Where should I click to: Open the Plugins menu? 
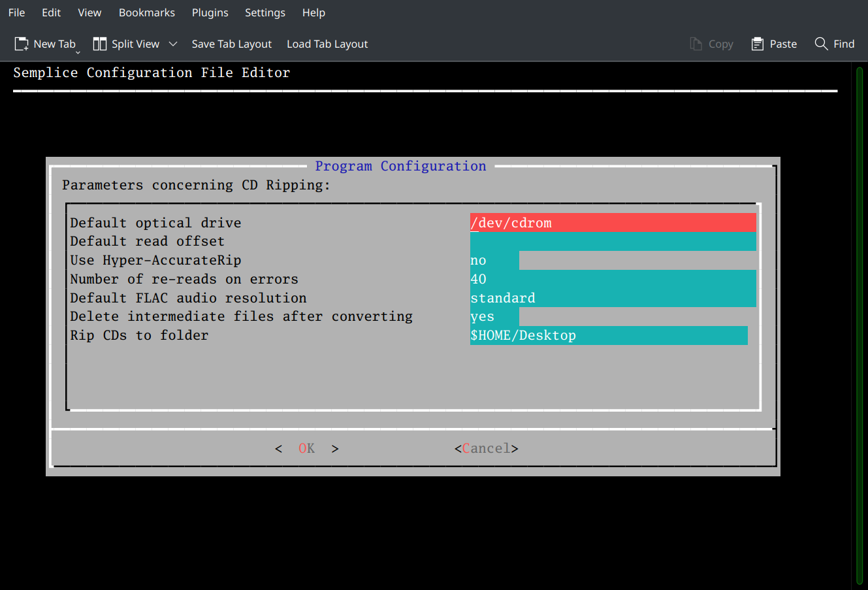click(210, 12)
